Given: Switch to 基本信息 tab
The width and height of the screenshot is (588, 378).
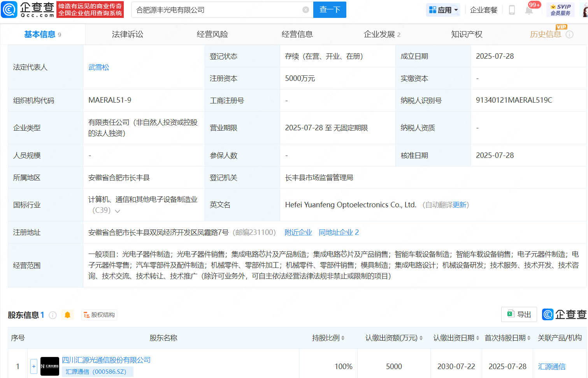Looking at the screenshot, I should [x=42, y=34].
